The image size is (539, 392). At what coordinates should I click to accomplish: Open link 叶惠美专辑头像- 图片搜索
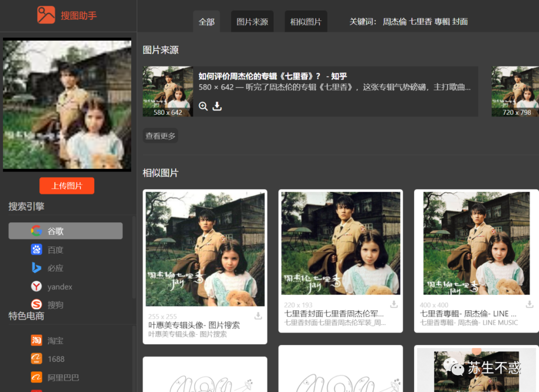click(194, 325)
